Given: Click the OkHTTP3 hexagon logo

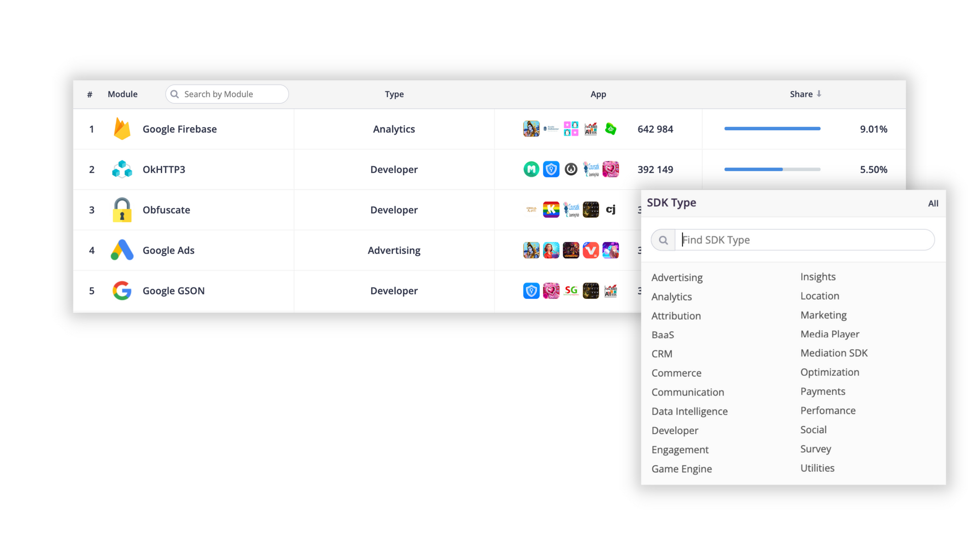Looking at the screenshot, I should (122, 170).
